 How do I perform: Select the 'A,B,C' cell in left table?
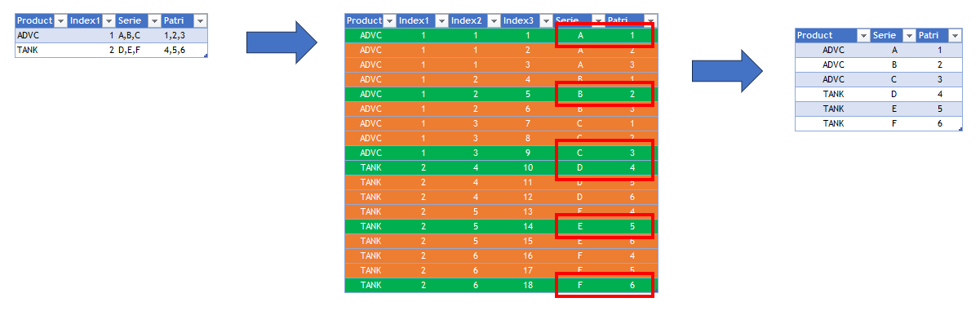click(138, 36)
